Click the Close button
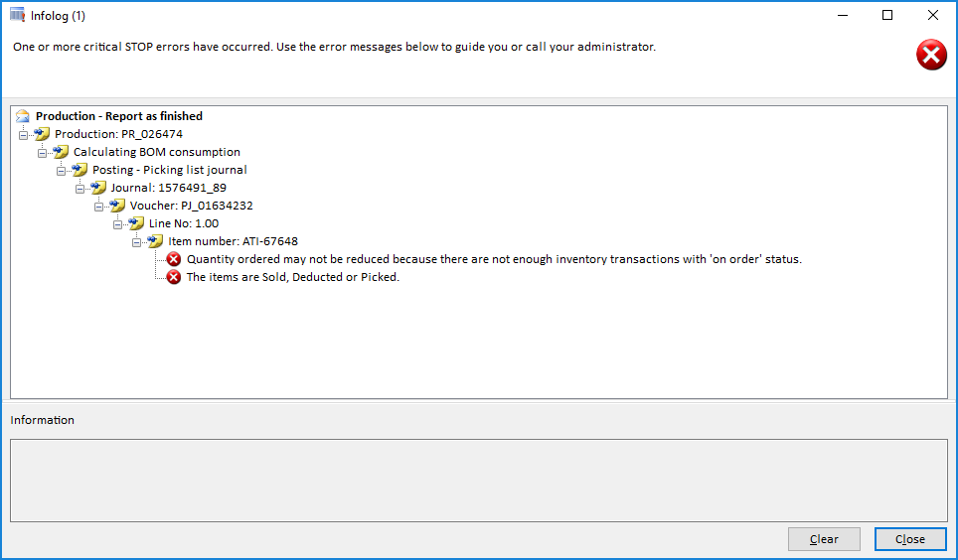Viewport: 958px width, 560px height. tap(910, 539)
